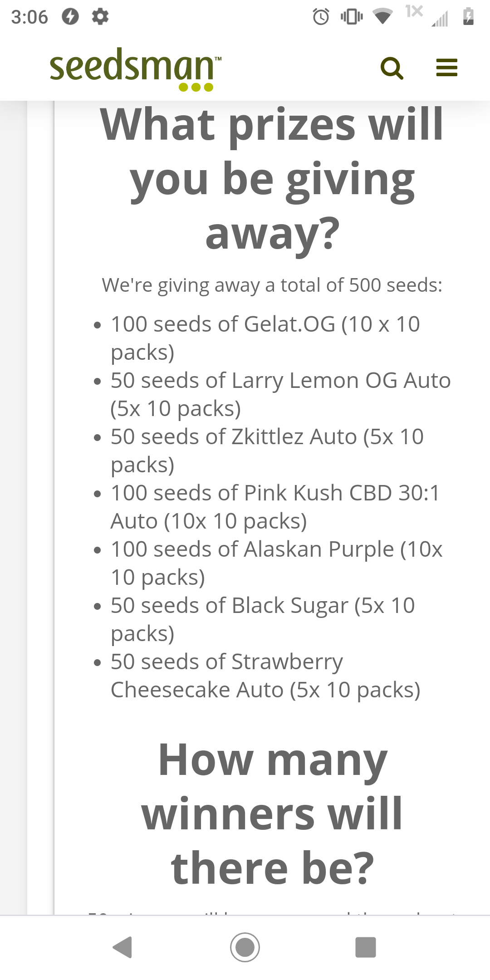The width and height of the screenshot is (490, 980).
Task: Tap the Strawberry Cheesecake Auto list item
Action: click(x=265, y=676)
